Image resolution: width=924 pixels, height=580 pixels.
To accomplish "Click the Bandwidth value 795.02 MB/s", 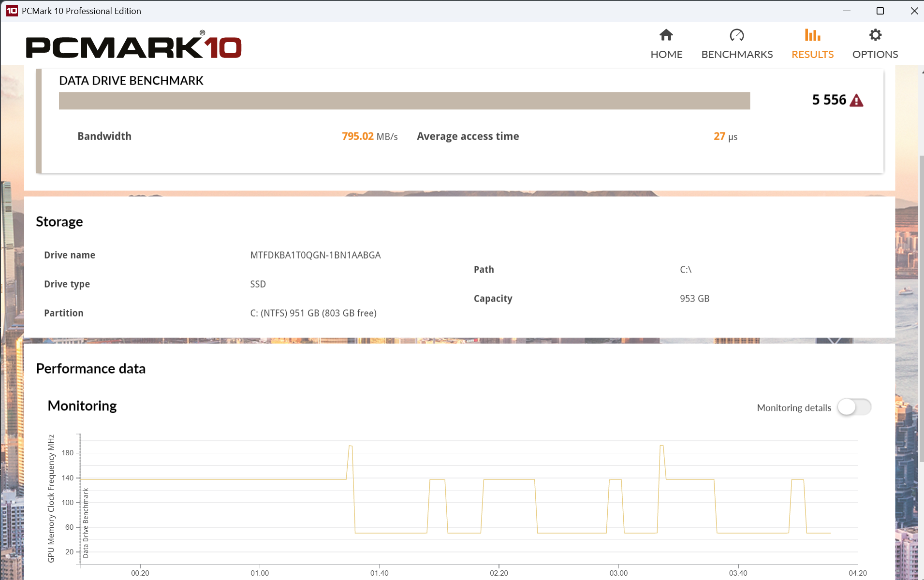I will (x=369, y=136).
